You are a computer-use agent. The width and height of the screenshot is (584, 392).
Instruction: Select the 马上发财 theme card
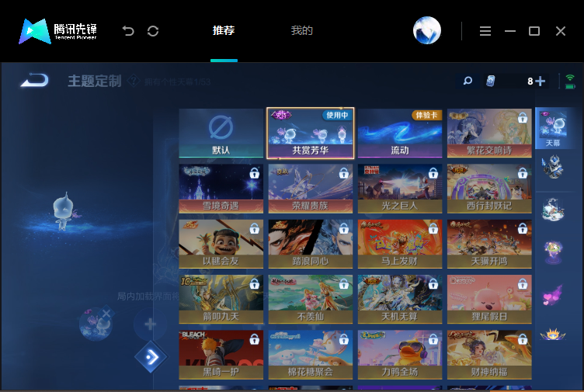coord(400,244)
